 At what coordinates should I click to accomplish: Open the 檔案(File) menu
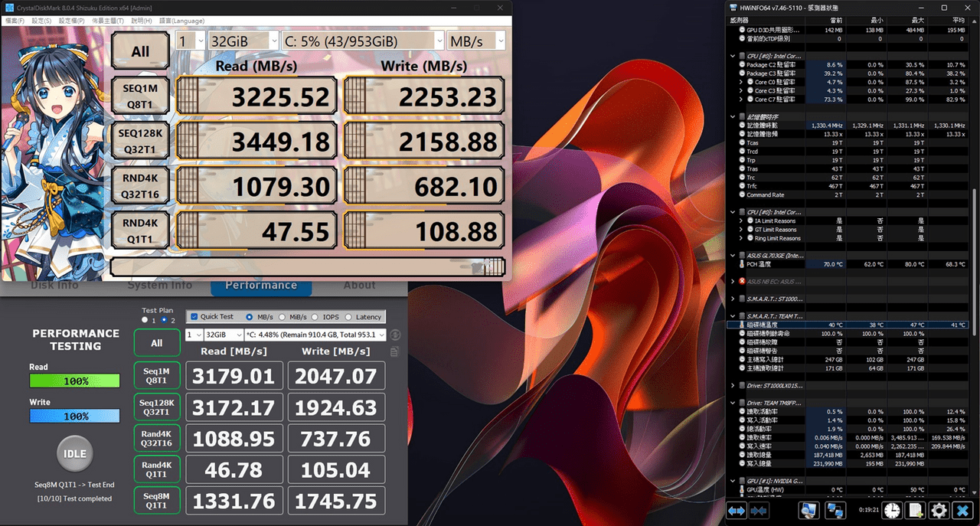coord(15,21)
